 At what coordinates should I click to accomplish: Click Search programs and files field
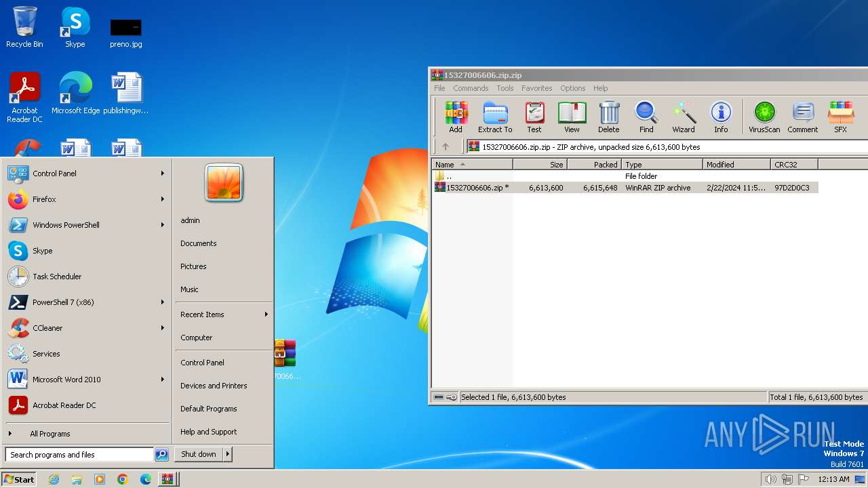tap(79, 455)
